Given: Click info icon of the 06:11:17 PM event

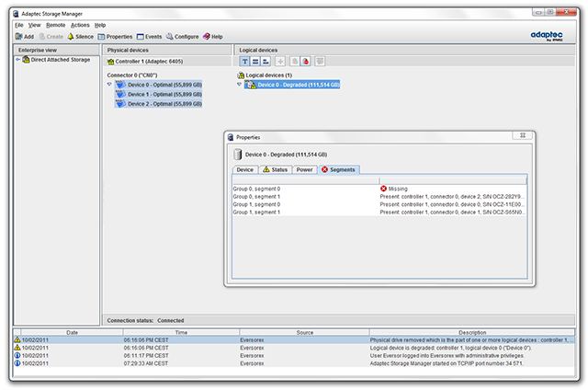Looking at the screenshot, I should (x=17, y=355).
